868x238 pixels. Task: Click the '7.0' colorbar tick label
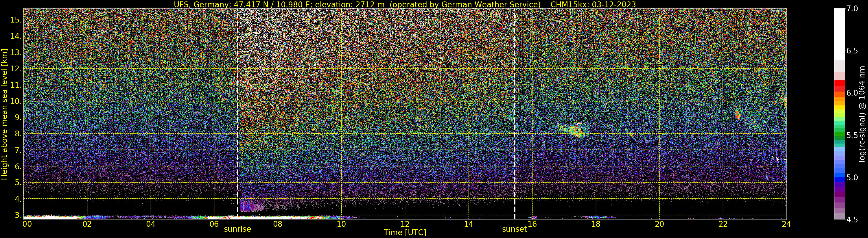click(x=852, y=9)
